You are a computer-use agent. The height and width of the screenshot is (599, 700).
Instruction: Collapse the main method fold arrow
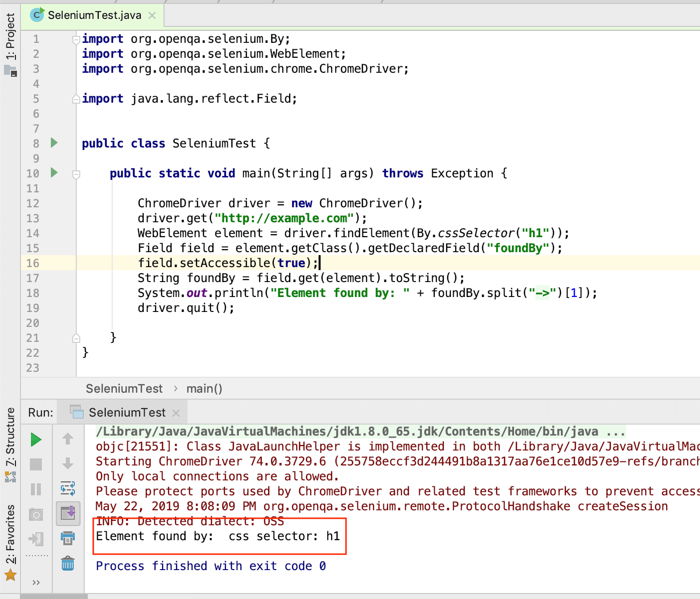click(x=76, y=174)
